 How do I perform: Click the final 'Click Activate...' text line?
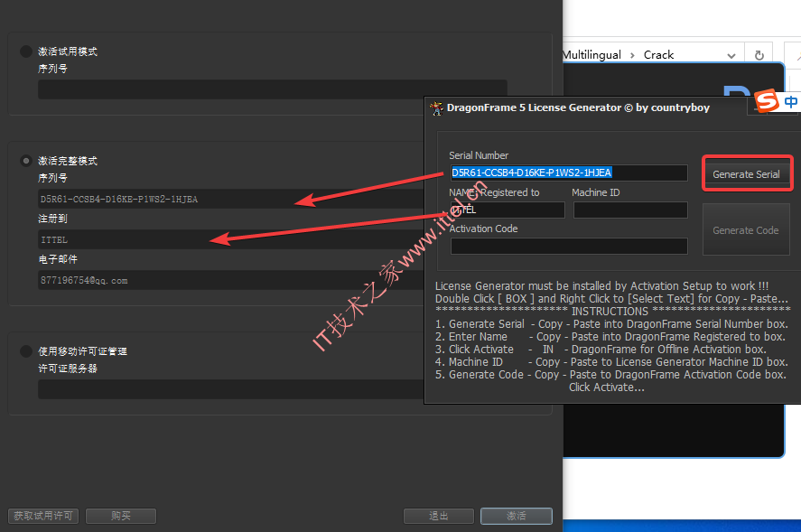[x=607, y=387]
